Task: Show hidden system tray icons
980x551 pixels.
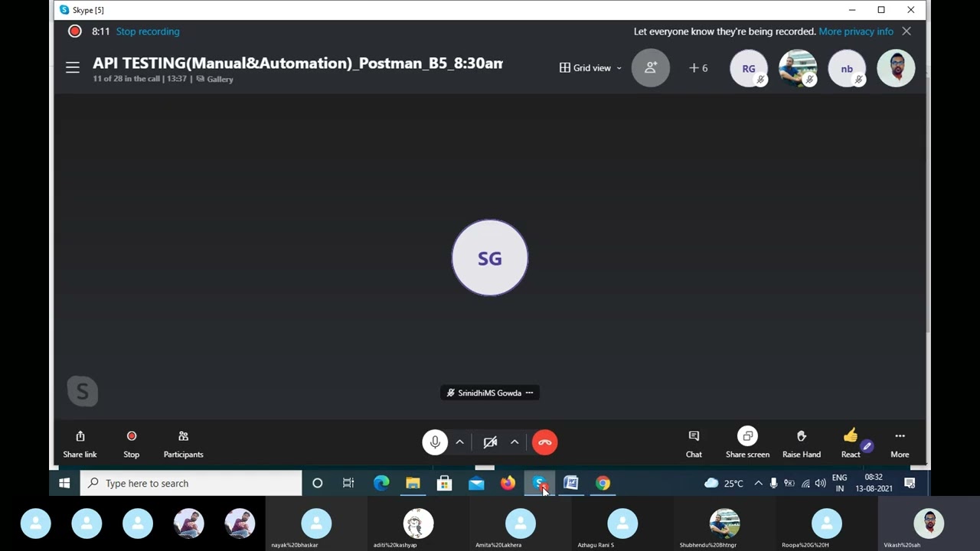Action: point(758,483)
